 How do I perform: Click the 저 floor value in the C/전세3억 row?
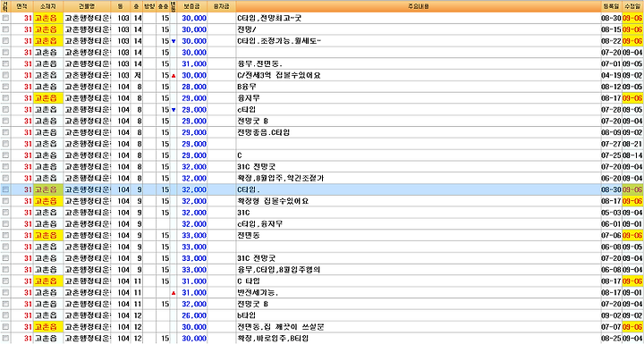pyautogui.click(x=137, y=76)
